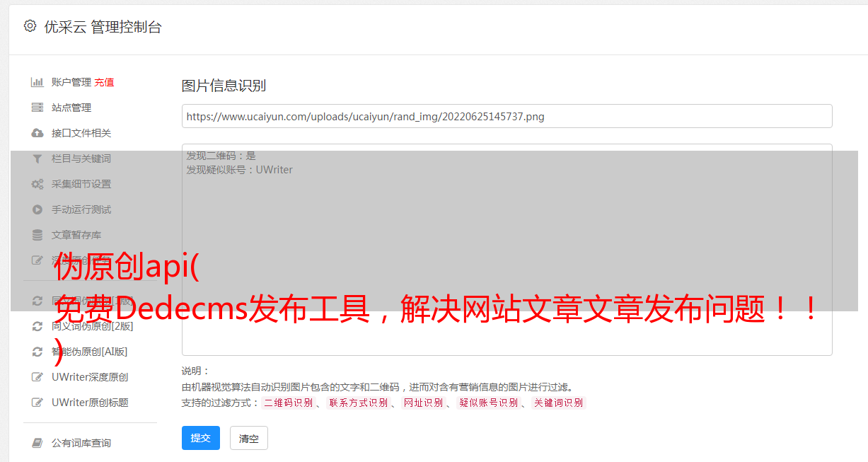Click the gears icon beside 采集细节设置
The width and height of the screenshot is (868, 462).
coord(37,184)
